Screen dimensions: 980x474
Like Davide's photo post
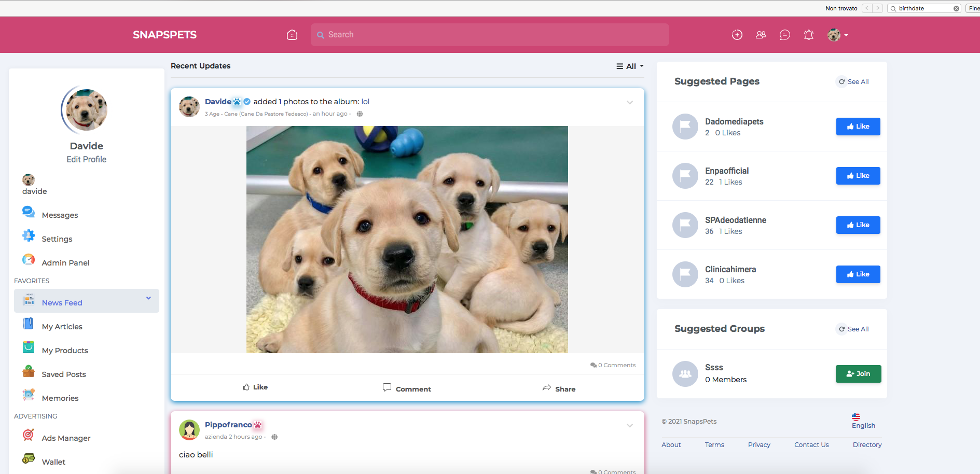[255, 387]
